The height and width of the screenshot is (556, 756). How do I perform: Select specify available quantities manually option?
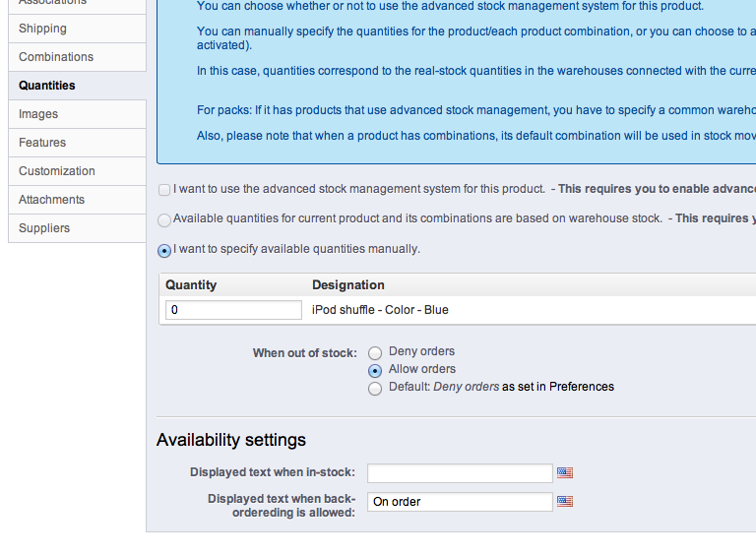click(164, 250)
